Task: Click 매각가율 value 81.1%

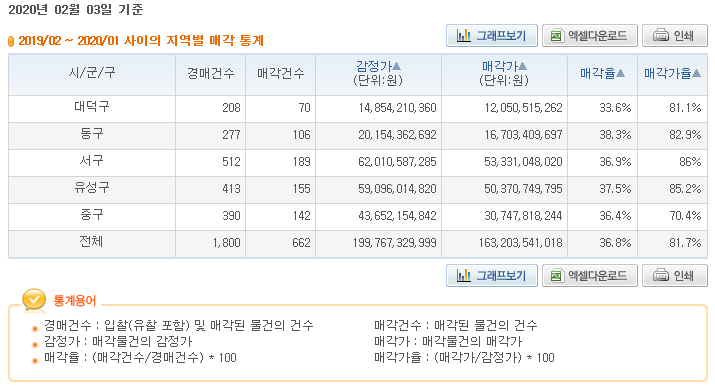Action: pyautogui.click(x=685, y=108)
